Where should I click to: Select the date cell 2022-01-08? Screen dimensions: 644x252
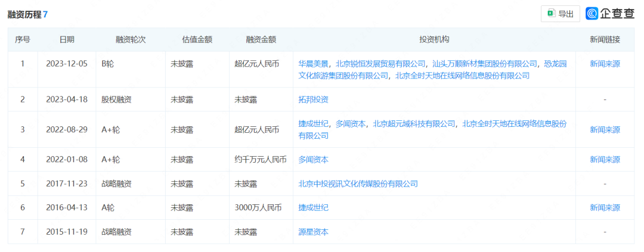(x=67, y=159)
